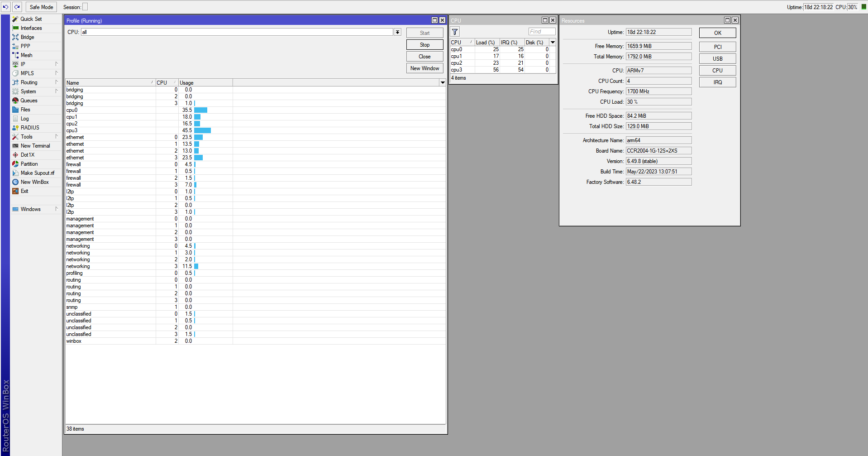Open the Partition menu label

(x=29, y=164)
